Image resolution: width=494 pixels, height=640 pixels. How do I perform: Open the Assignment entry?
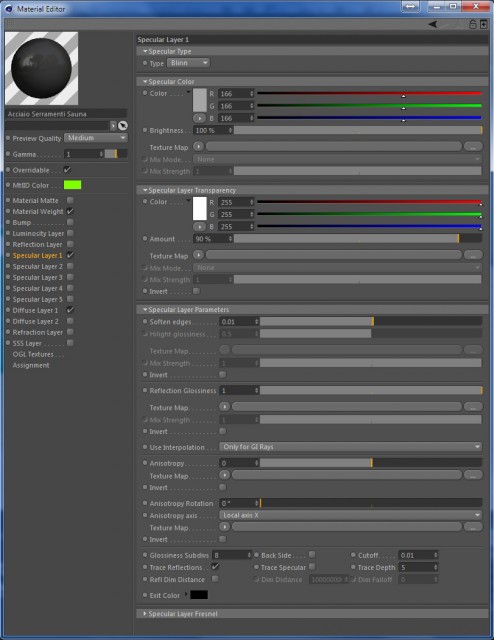pos(31,365)
